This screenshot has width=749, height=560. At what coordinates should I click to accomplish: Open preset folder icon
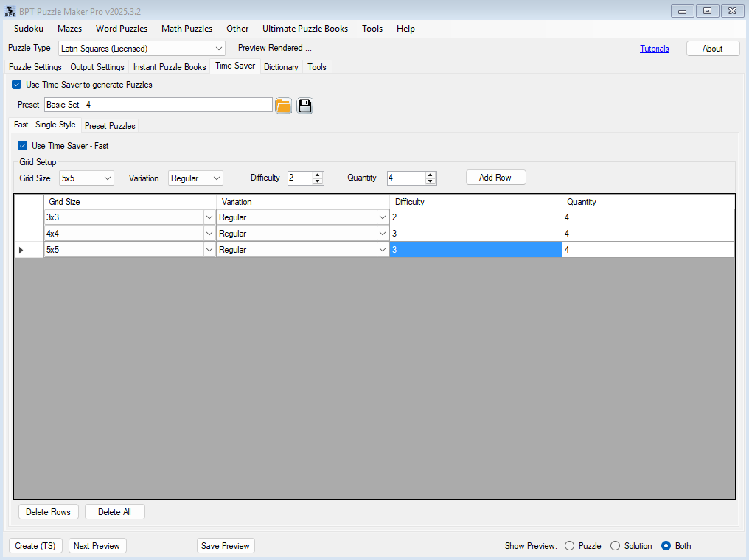pyautogui.click(x=283, y=105)
